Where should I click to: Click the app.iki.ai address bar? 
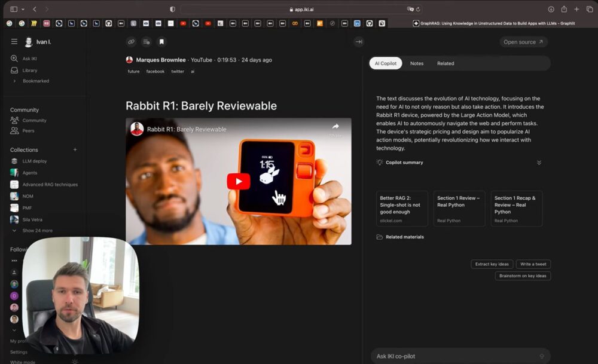click(x=301, y=9)
